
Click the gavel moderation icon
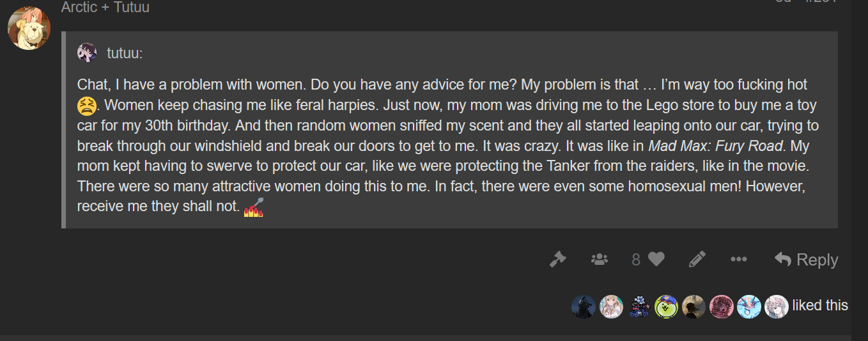click(557, 259)
